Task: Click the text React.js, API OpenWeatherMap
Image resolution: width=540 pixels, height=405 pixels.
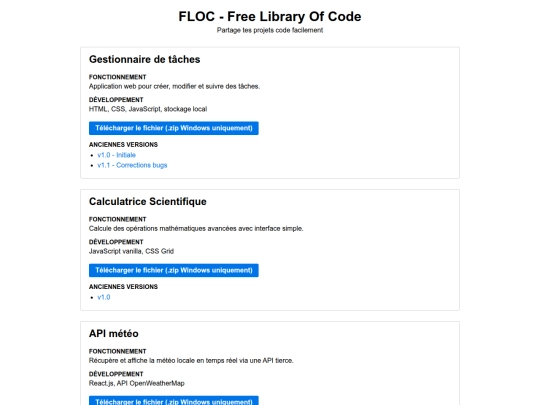Action: [137, 383]
